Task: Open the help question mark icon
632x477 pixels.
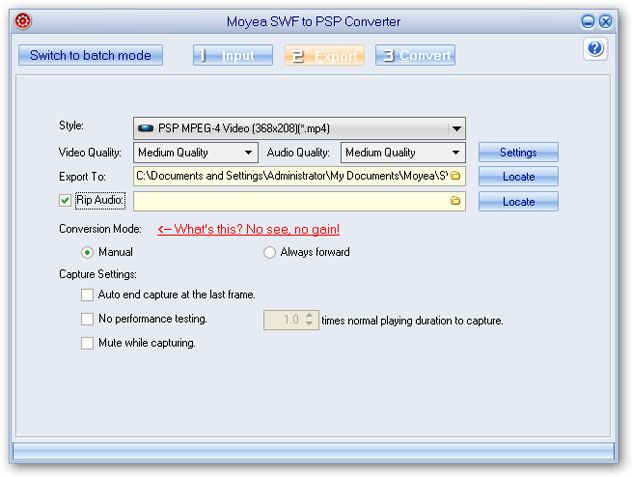Action: click(x=595, y=49)
